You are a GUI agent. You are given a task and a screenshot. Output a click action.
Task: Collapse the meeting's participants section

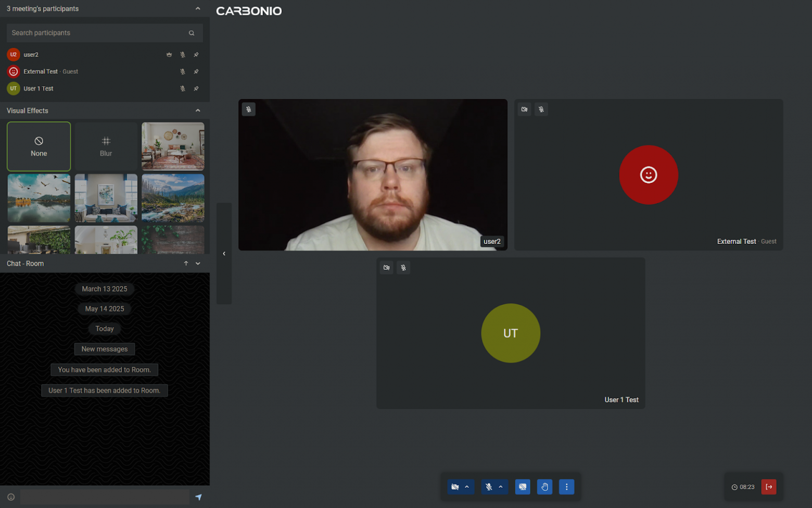(198, 8)
